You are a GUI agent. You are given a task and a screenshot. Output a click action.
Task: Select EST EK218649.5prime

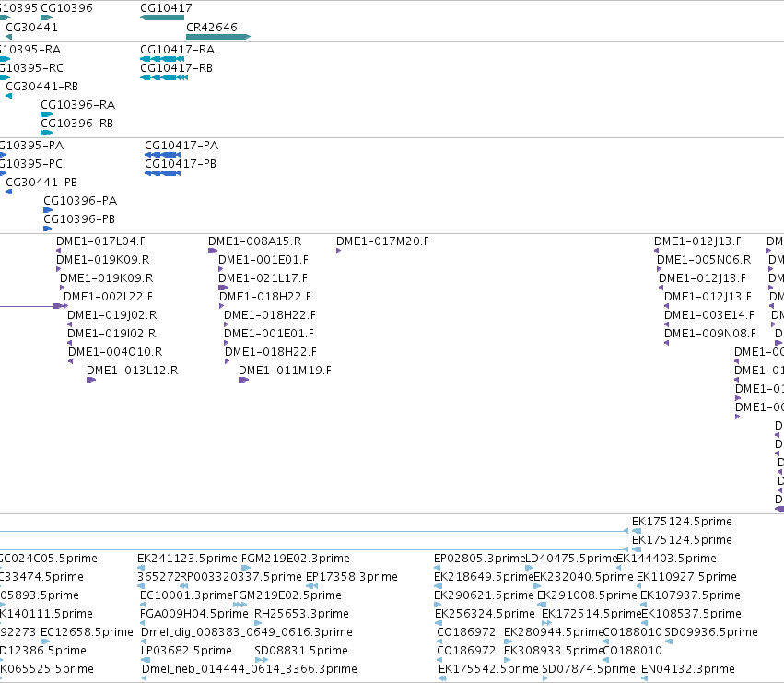(x=484, y=577)
